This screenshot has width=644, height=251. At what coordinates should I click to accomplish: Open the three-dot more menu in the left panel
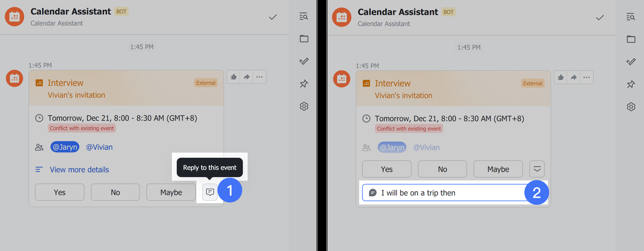coord(259,77)
